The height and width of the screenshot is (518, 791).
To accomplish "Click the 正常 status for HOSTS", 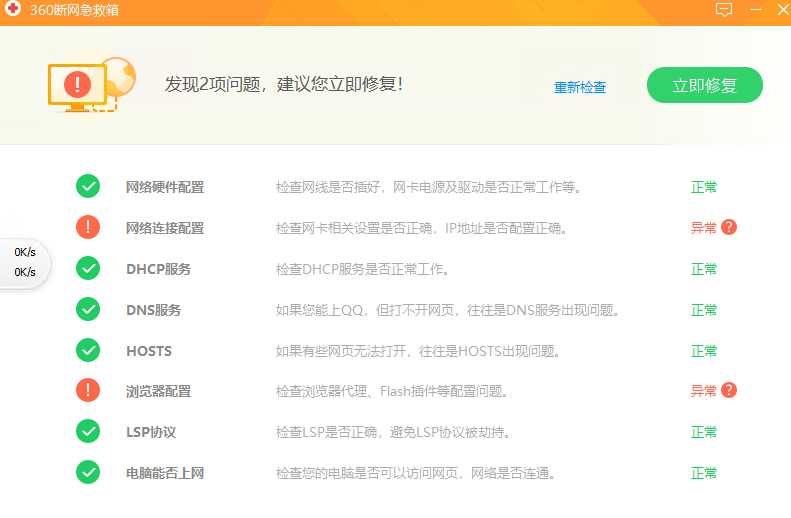I will point(704,351).
